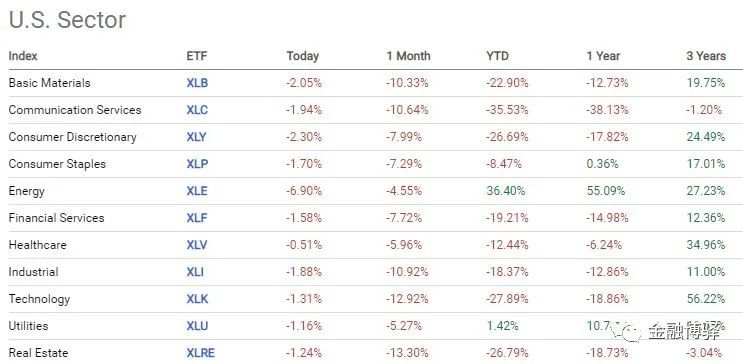Open the XLRE ETF link
Screen dimensions: 743x364
pyautogui.click(x=200, y=353)
